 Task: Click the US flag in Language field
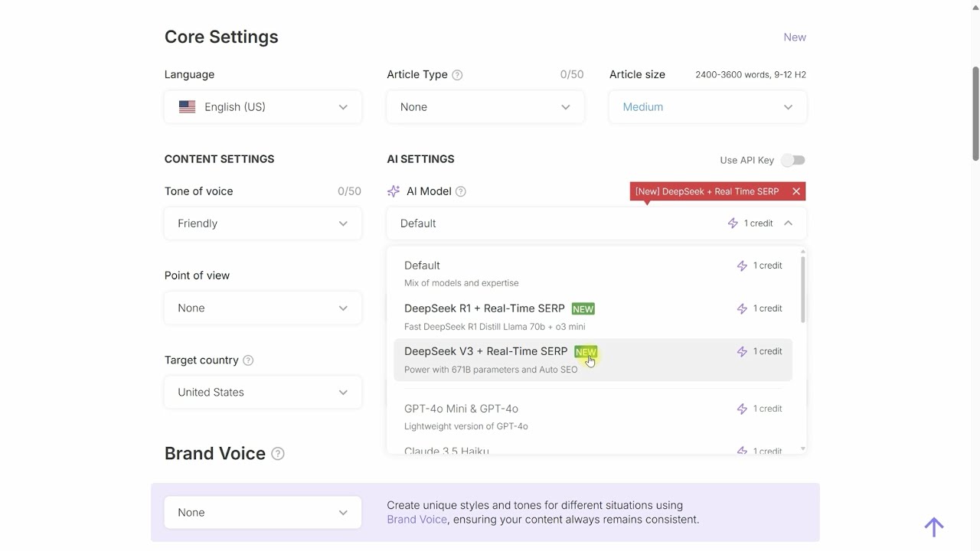point(187,107)
